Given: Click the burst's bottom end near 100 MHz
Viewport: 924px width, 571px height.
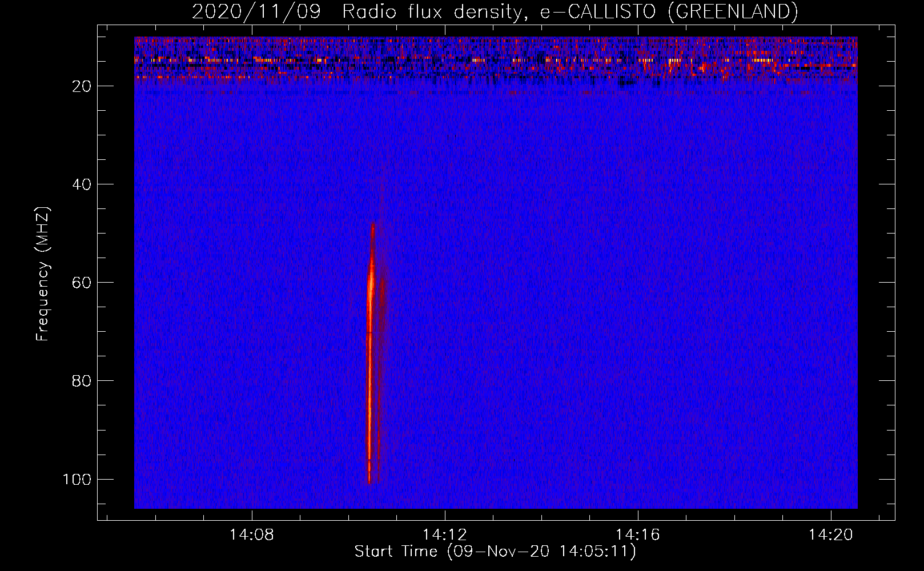Looking at the screenshot, I should pyautogui.click(x=369, y=478).
